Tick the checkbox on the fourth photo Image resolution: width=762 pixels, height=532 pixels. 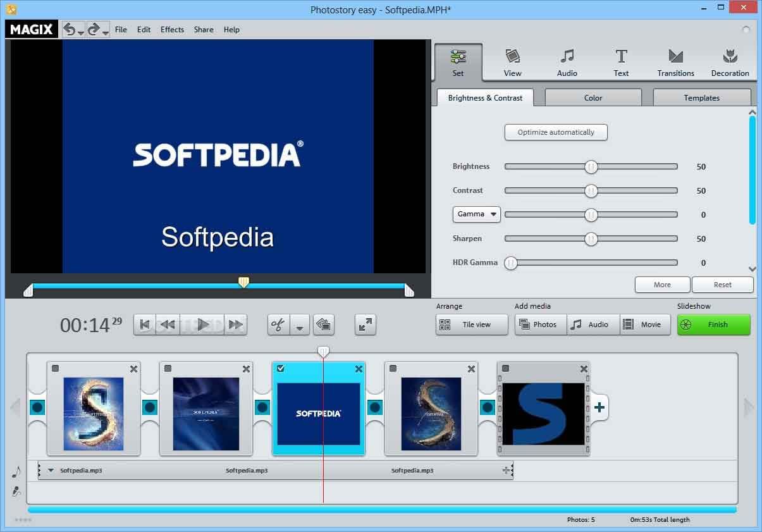click(x=393, y=369)
